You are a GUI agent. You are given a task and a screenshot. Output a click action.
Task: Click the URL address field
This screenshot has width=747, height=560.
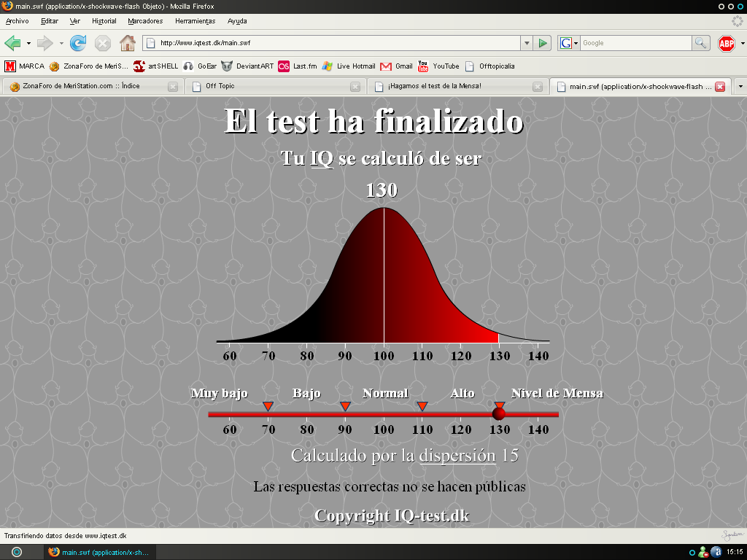[336, 43]
